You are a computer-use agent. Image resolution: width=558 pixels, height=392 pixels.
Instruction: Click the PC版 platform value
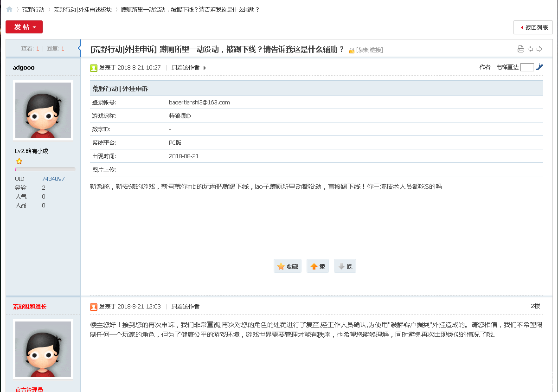point(175,143)
